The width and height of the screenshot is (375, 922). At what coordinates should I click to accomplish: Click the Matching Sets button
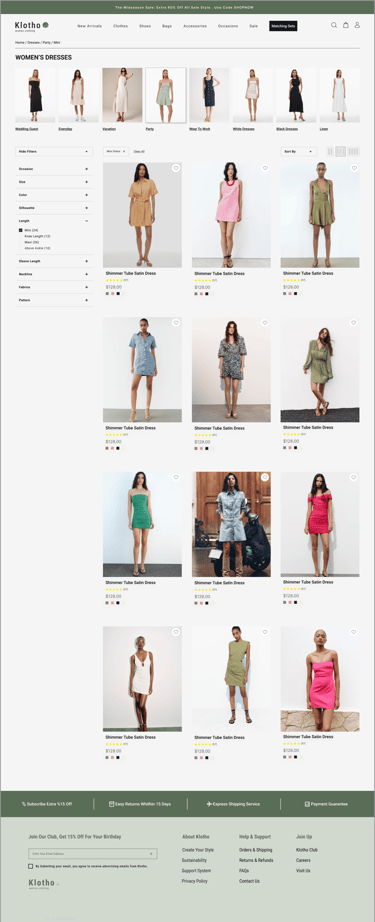(x=283, y=26)
